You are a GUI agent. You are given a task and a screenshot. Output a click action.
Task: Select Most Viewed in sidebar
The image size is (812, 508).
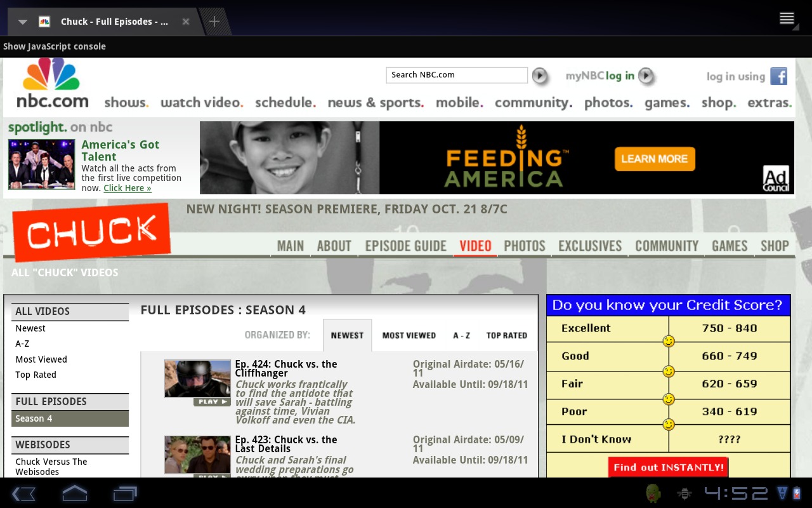click(x=41, y=359)
